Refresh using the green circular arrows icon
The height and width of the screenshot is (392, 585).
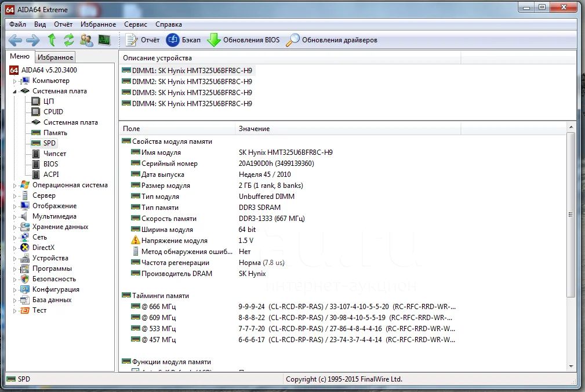pos(68,40)
